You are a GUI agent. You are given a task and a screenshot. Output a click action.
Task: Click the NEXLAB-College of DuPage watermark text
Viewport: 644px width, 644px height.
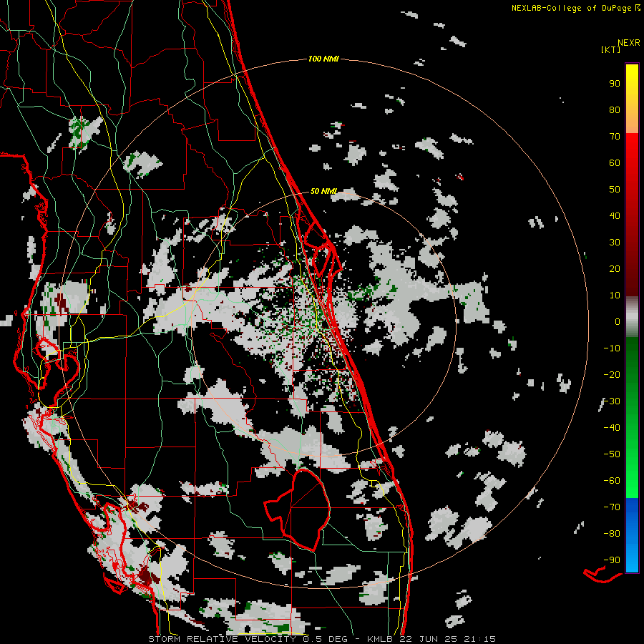pyautogui.click(x=575, y=8)
